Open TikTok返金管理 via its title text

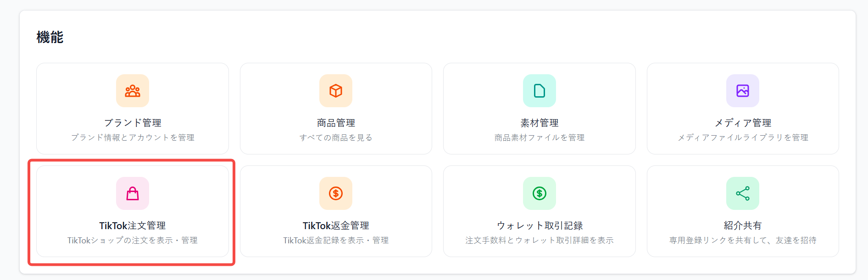click(336, 225)
